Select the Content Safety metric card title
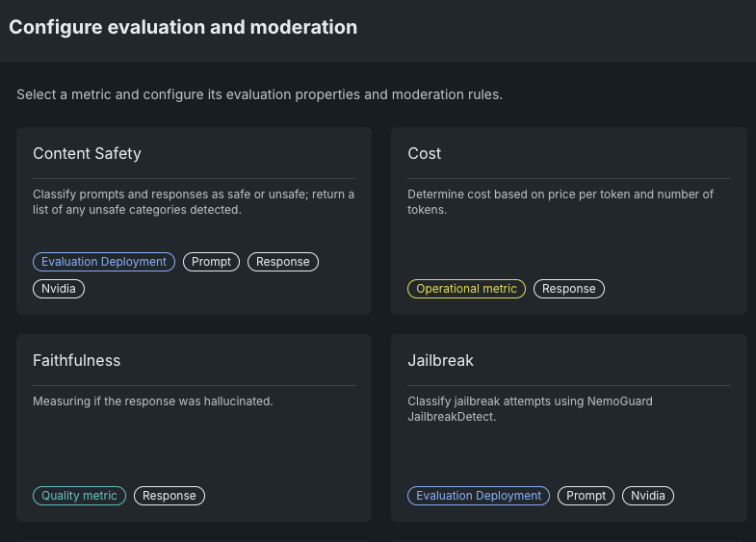This screenshot has height=542, width=756. [87, 153]
